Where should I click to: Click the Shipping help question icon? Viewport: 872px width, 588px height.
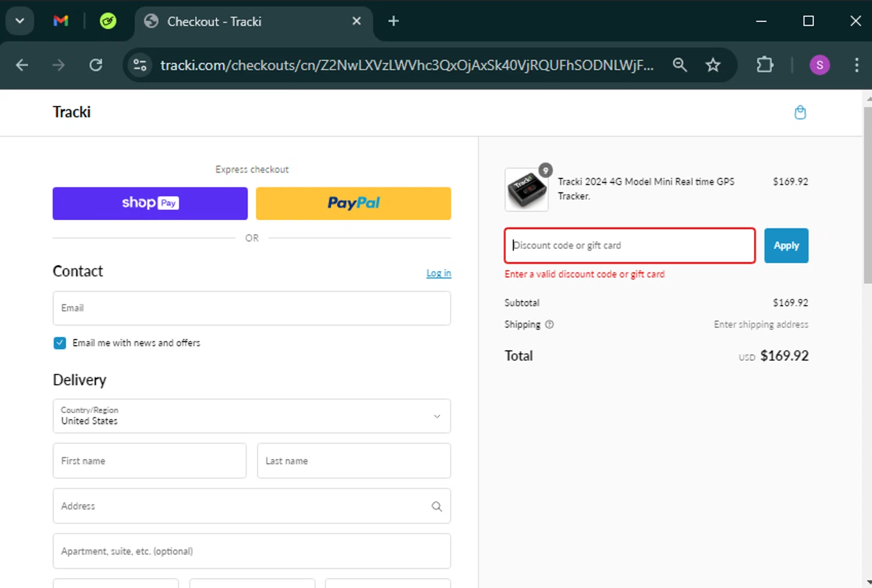(x=549, y=325)
